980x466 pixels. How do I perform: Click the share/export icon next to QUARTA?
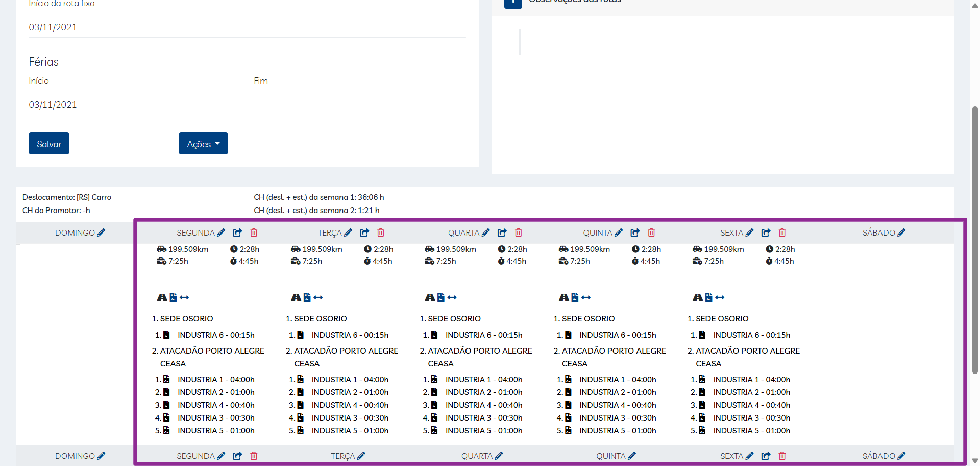(x=502, y=233)
